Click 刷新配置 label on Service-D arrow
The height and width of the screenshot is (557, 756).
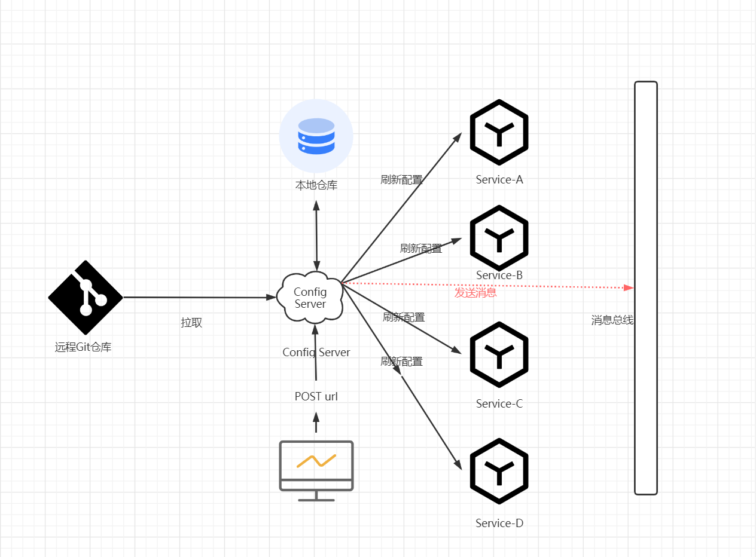[402, 362]
